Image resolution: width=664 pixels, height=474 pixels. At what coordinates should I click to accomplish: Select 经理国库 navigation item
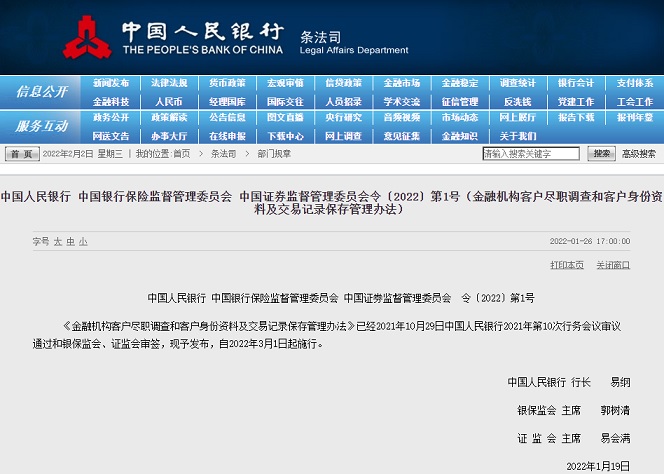click(x=227, y=102)
